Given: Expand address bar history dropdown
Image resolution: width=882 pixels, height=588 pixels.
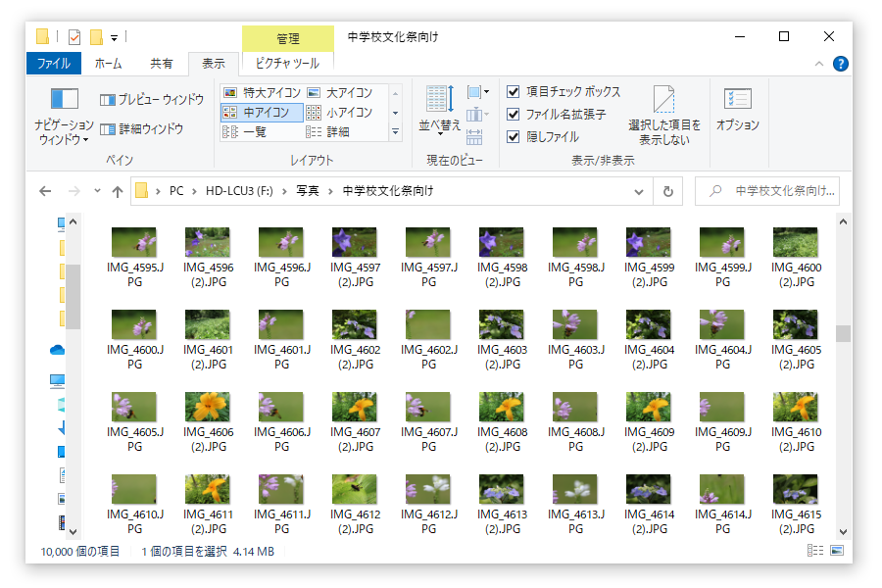Looking at the screenshot, I should pyautogui.click(x=639, y=191).
